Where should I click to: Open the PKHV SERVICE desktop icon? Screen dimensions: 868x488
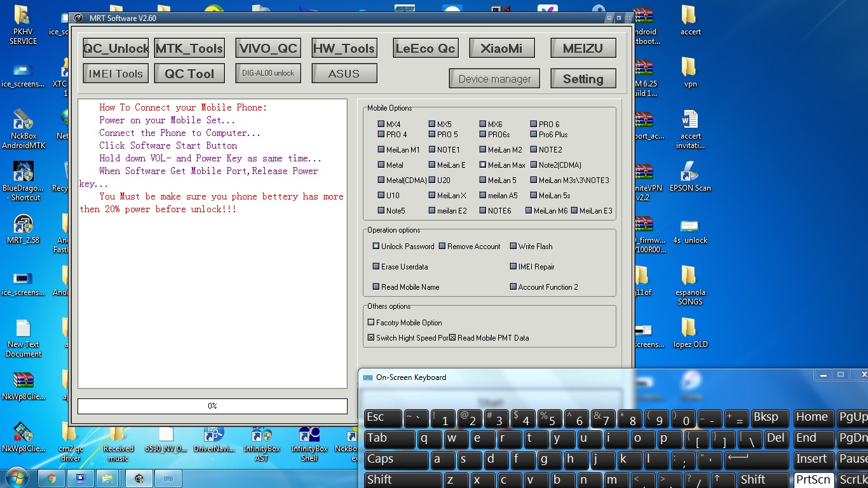point(23,25)
